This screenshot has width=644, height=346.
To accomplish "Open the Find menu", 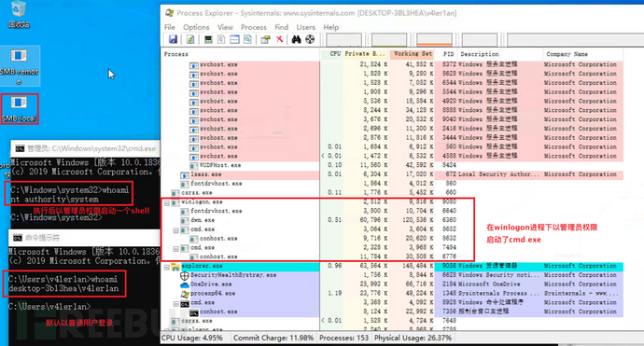I will coord(281,27).
